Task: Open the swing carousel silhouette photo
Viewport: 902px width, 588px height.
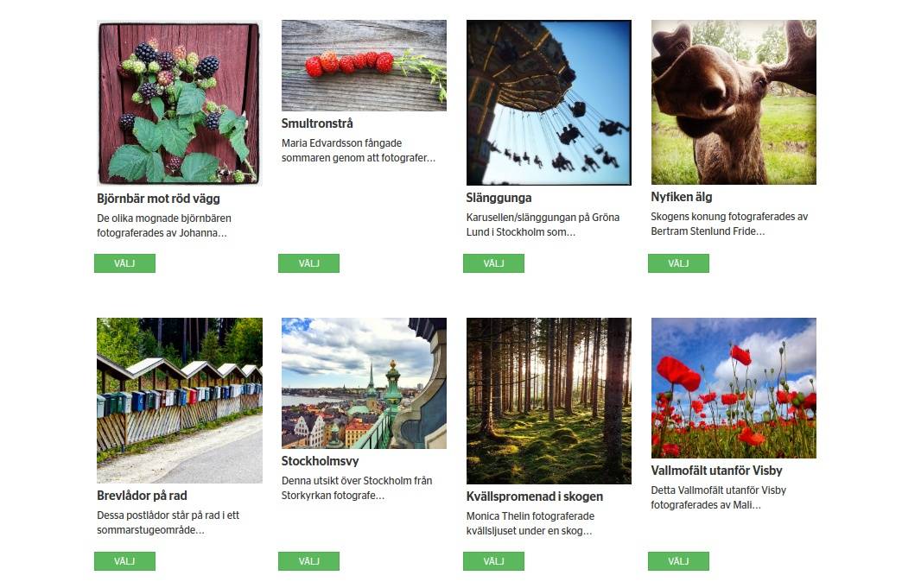Action: coord(549,102)
